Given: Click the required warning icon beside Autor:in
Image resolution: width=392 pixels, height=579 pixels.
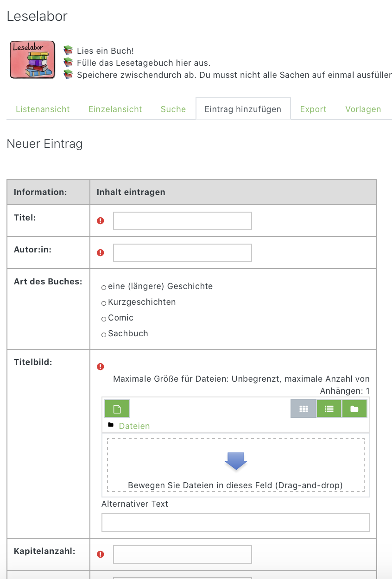Looking at the screenshot, I should pos(101,253).
